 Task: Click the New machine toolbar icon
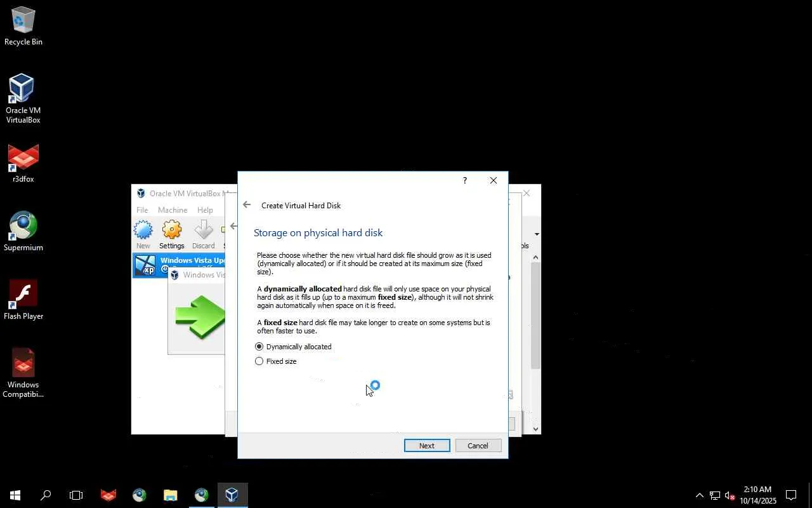point(143,234)
